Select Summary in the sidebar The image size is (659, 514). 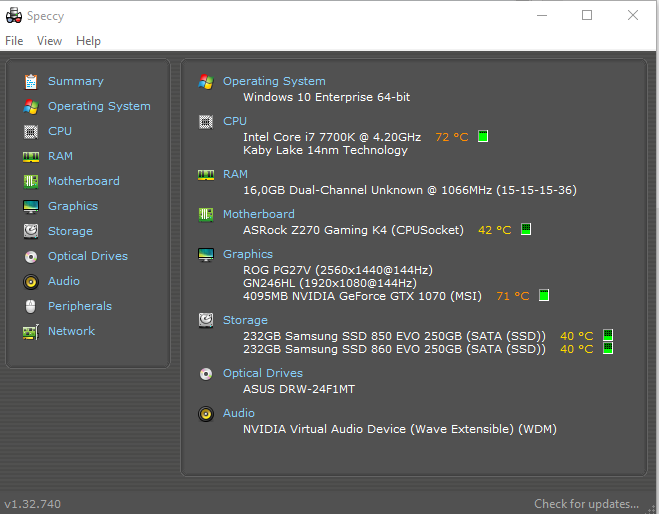tap(76, 81)
